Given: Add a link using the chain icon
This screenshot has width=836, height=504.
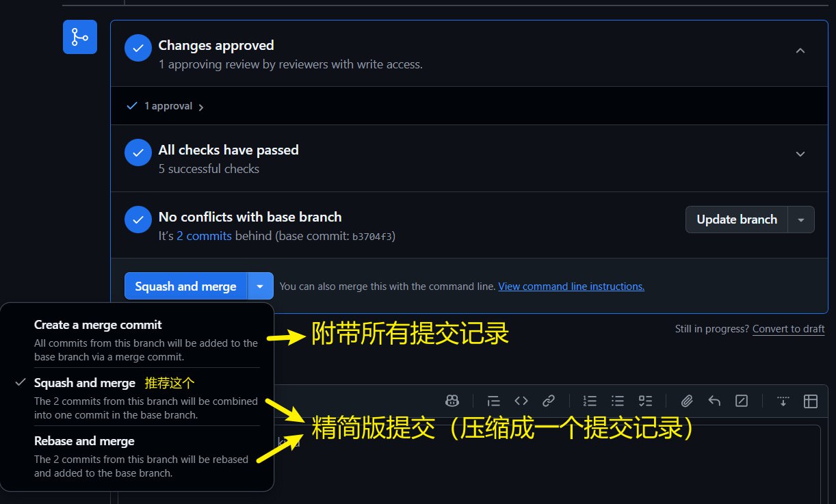Looking at the screenshot, I should pos(549,401).
